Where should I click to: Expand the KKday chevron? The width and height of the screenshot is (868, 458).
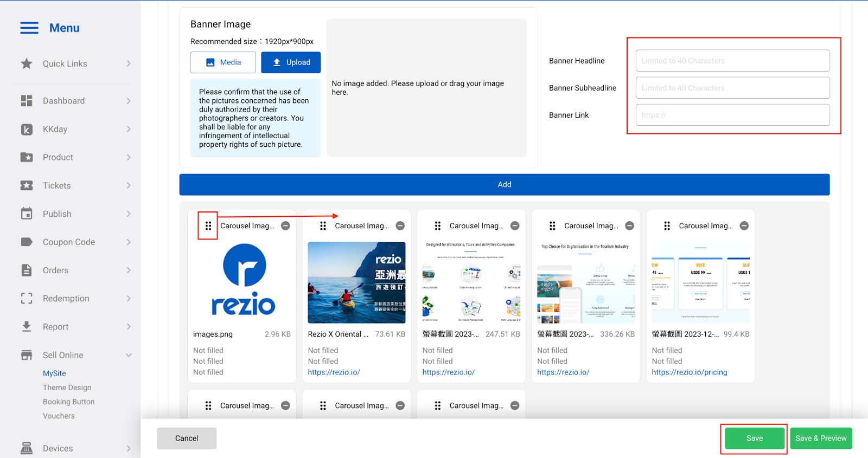129,129
